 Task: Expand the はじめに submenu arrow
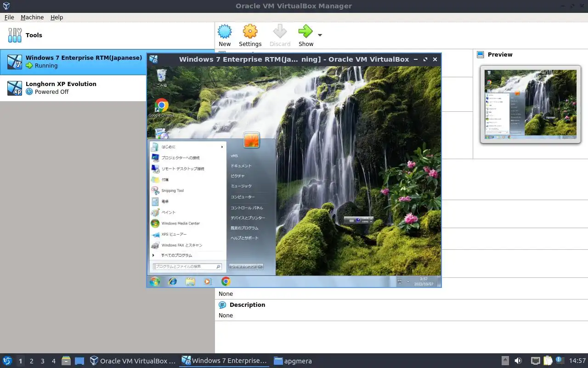coord(222,147)
